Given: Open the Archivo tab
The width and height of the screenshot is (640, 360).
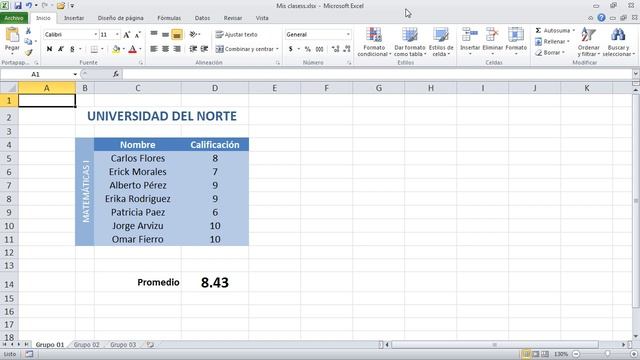Looking at the screenshot, I should pyautogui.click(x=14, y=18).
